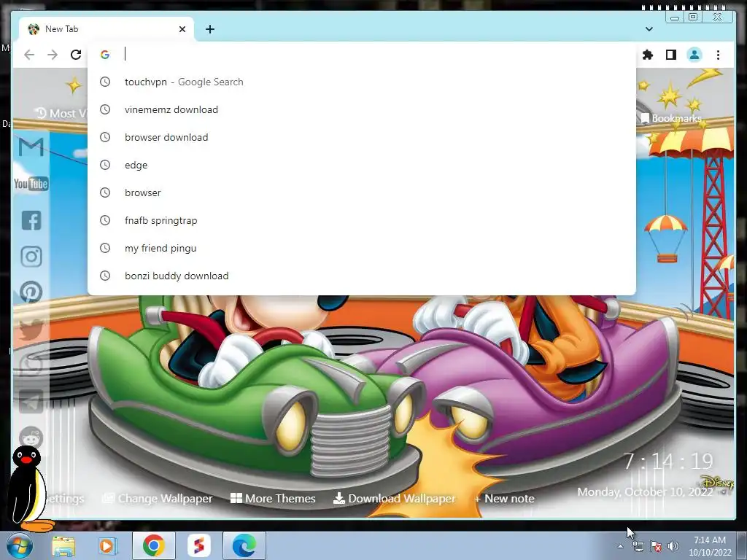Viewport: 747px width, 560px height.
Task: Open the Chrome profile avatar
Action: tap(694, 55)
